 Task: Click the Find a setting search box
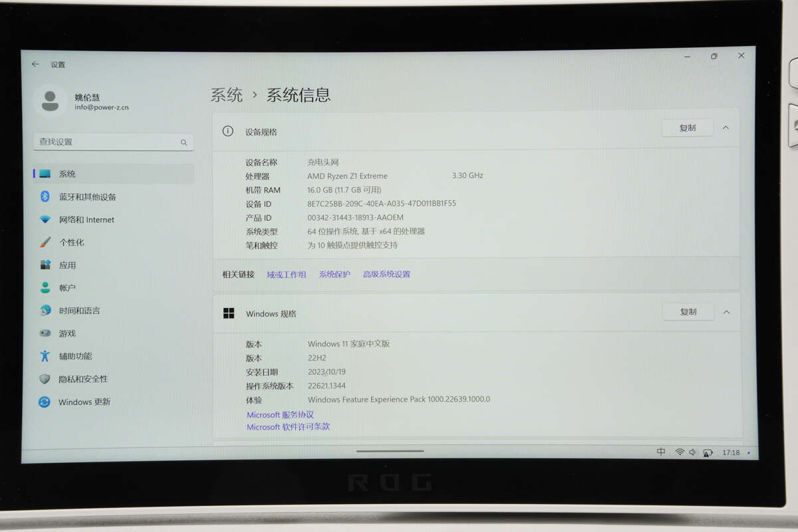(x=106, y=142)
